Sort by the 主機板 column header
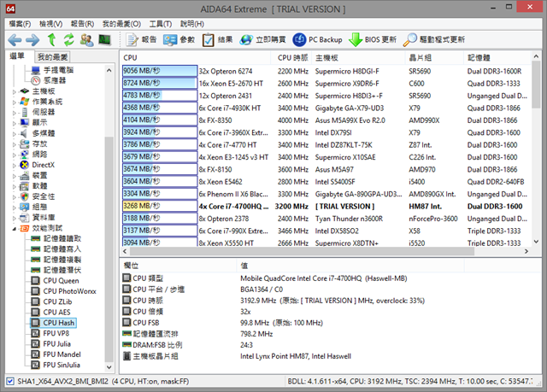 click(359, 57)
